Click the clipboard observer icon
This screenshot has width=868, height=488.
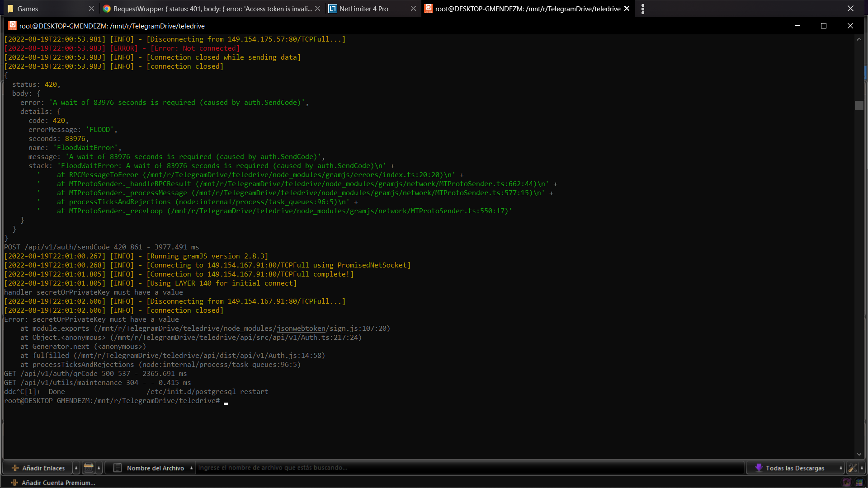[89, 468]
